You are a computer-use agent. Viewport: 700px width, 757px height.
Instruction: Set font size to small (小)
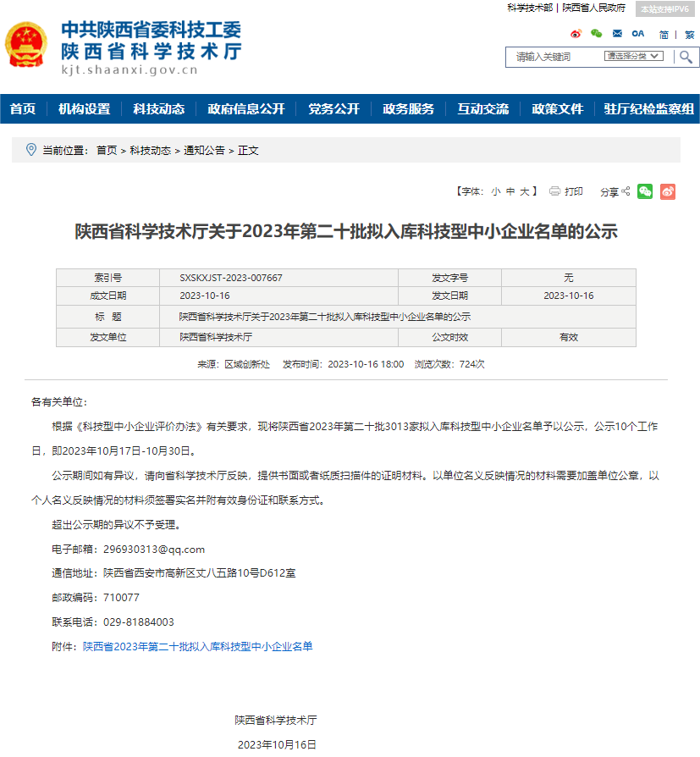tap(496, 192)
